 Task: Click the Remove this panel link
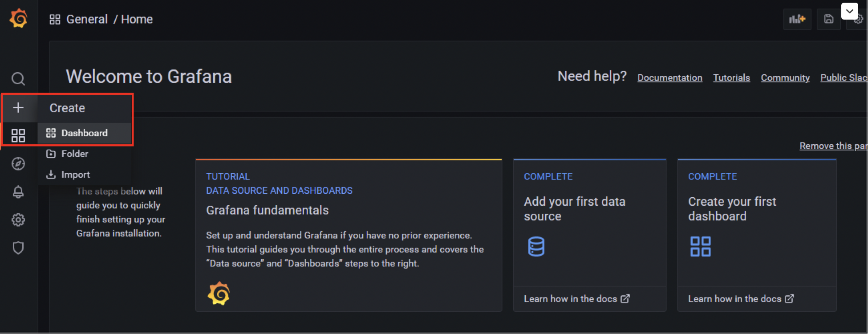point(833,146)
